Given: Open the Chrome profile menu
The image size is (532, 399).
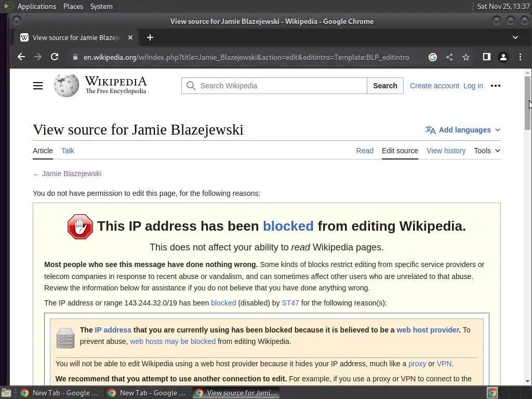Looking at the screenshot, I should click(x=503, y=57).
